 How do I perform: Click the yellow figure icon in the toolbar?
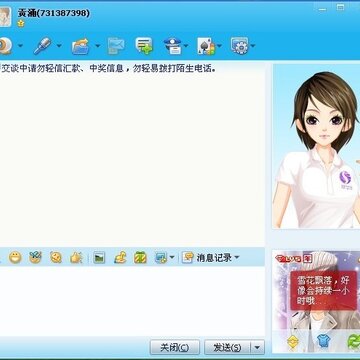click(x=120, y=257)
